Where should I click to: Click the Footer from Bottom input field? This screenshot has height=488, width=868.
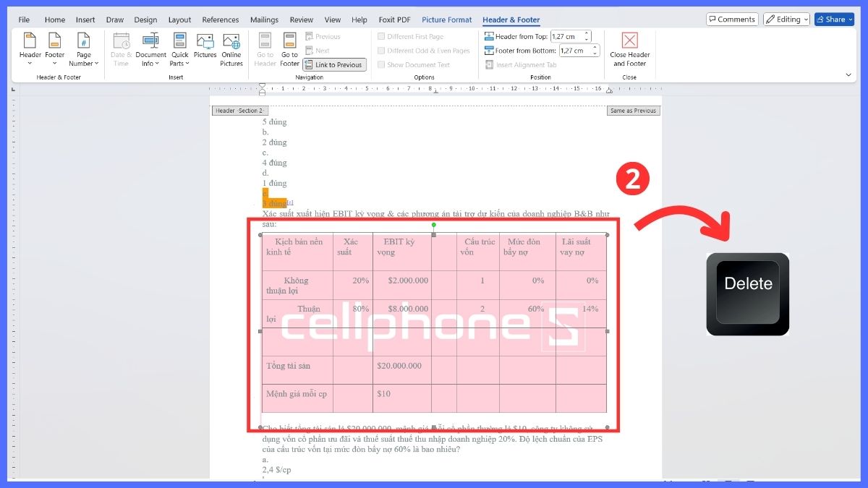(571, 50)
